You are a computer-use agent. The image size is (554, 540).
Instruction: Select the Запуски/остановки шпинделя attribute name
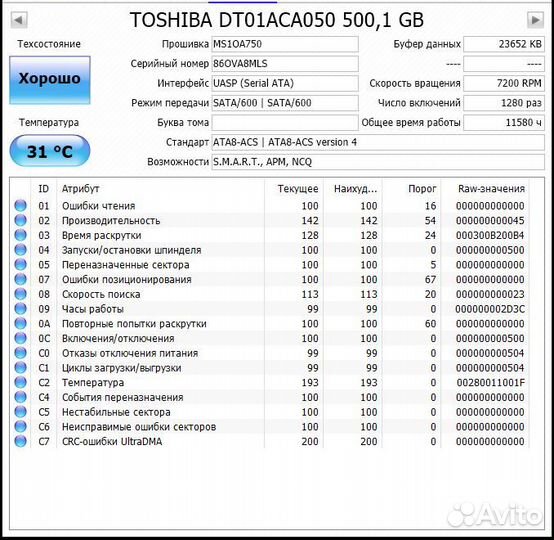click(x=131, y=250)
